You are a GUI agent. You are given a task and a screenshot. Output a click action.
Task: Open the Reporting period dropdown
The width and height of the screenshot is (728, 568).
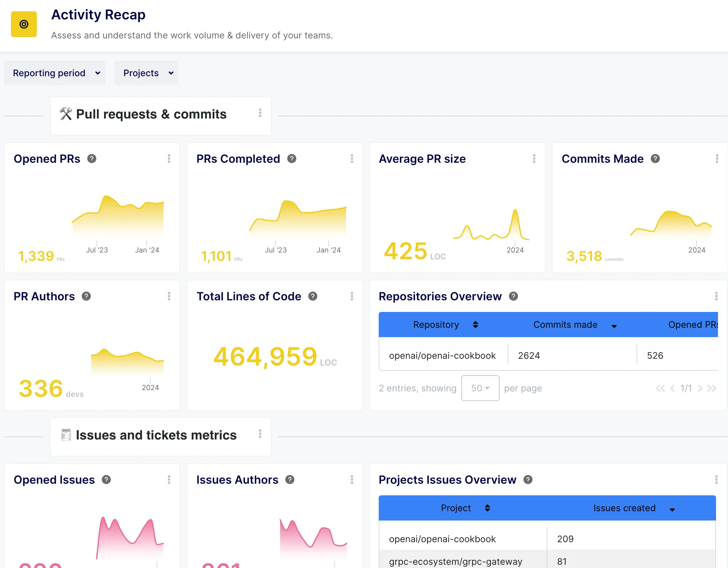point(55,73)
